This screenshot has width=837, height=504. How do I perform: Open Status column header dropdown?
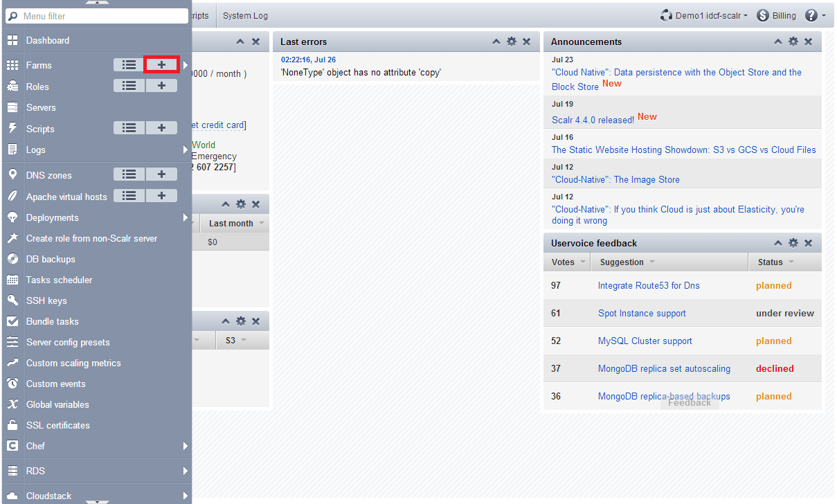coord(791,262)
